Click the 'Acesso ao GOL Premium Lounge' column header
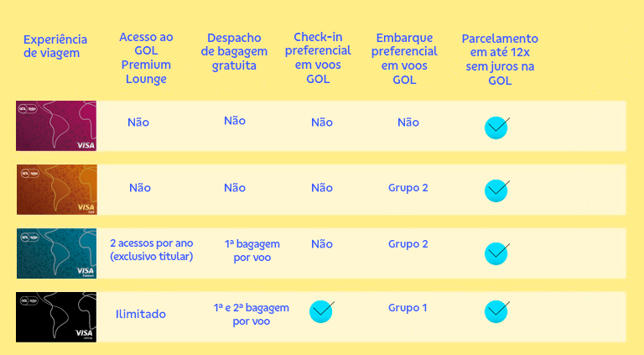Viewport: 644px width, 355px height. [x=146, y=58]
